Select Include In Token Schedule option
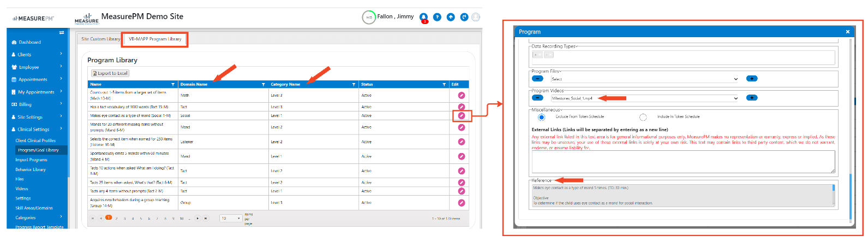Image resolution: width=868 pixels, height=241 pixels. click(643, 117)
